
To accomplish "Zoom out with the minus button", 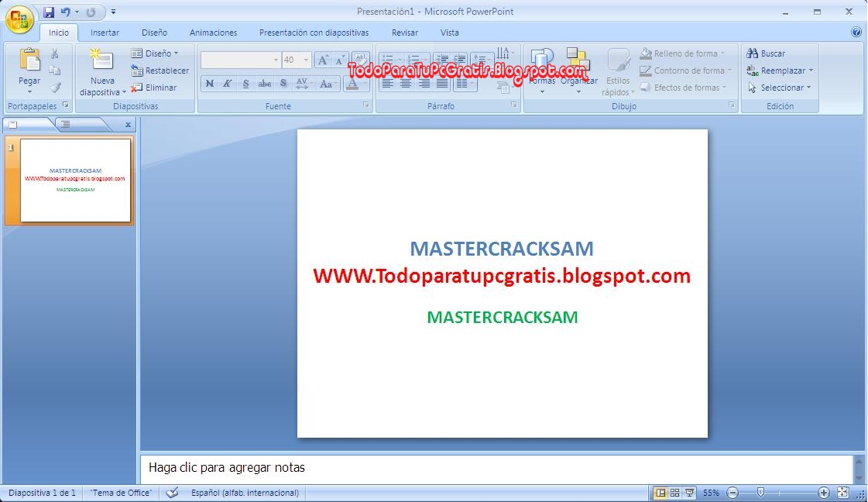I will tap(732, 493).
